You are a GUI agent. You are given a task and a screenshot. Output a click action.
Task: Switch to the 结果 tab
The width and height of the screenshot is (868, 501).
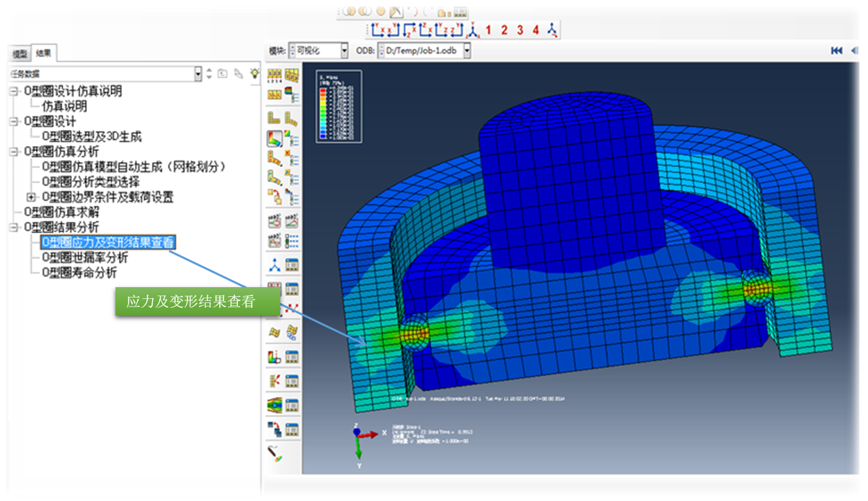[44, 53]
